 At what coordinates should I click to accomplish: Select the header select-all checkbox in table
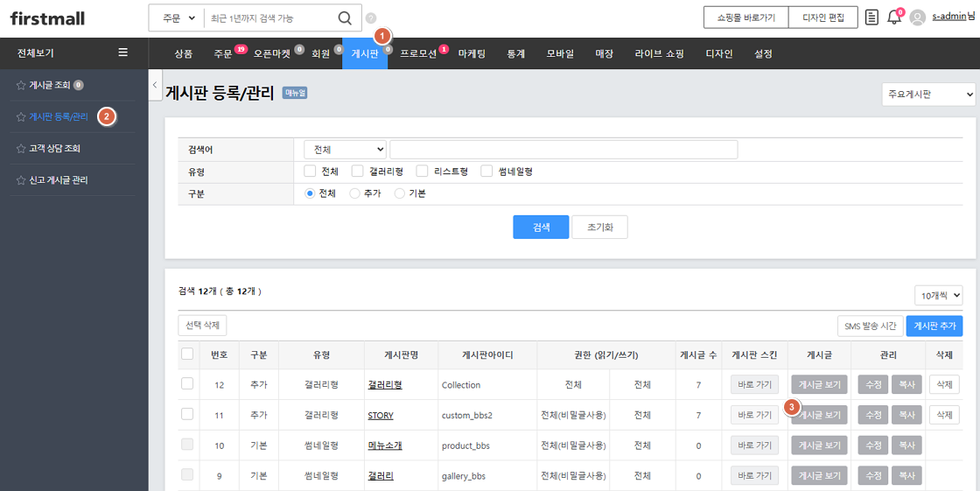tap(187, 354)
